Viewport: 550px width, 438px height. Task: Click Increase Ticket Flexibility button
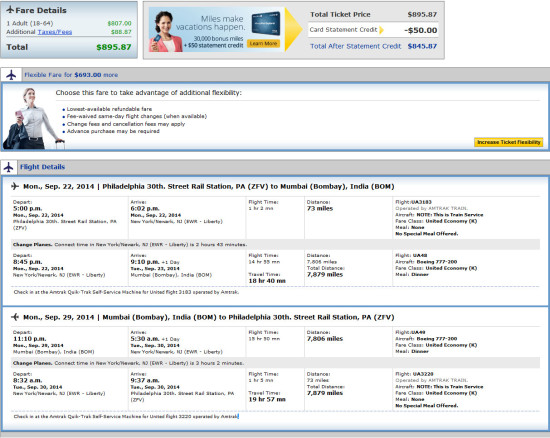[509, 142]
